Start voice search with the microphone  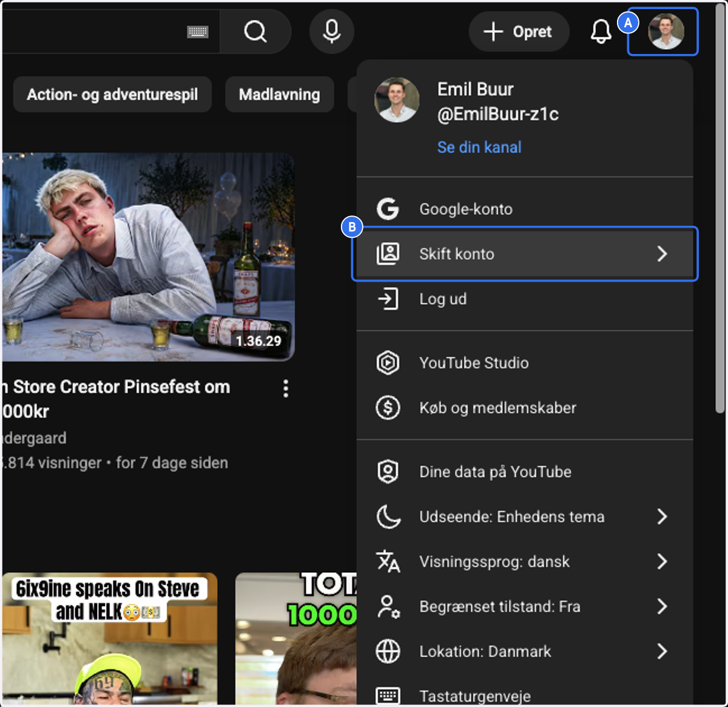(332, 32)
